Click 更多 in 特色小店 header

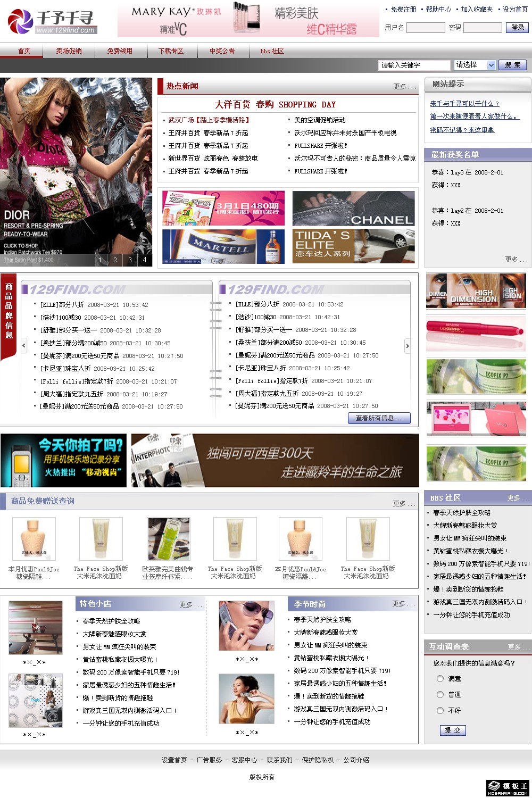coord(190,605)
